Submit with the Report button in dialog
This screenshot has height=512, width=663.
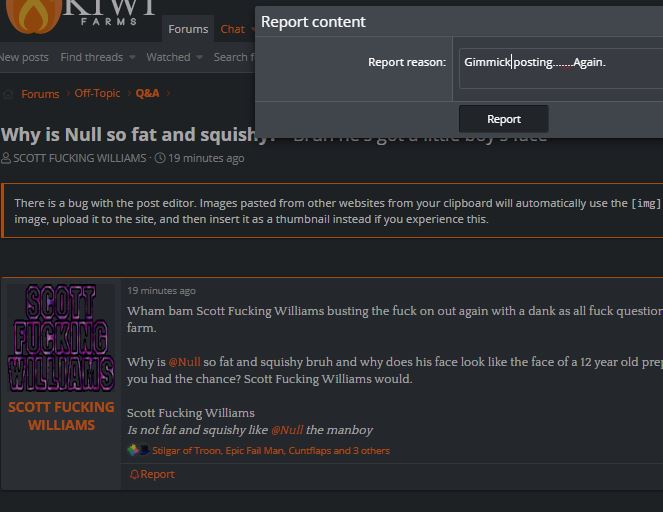coord(504,119)
